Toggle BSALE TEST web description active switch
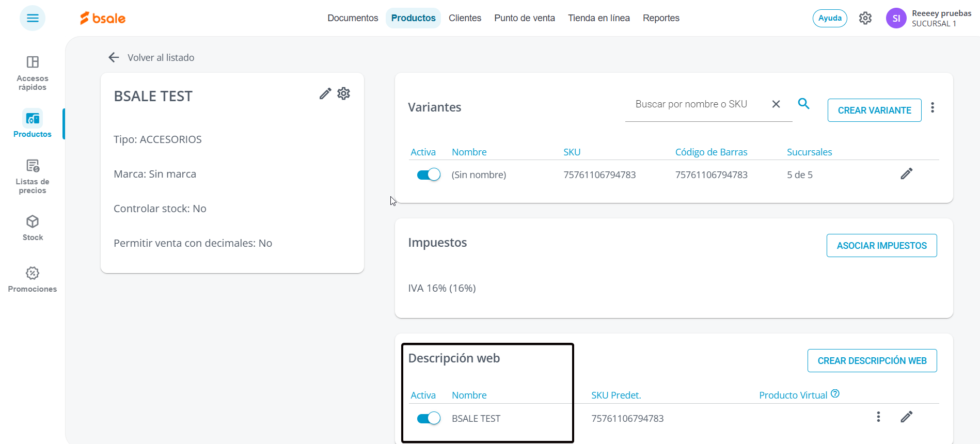 tap(429, 418)
